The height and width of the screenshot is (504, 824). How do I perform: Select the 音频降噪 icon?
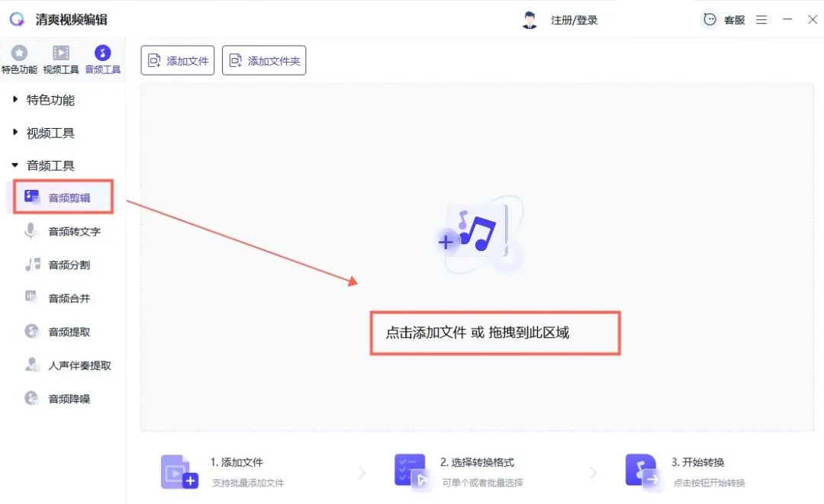(x=31, y=398)
